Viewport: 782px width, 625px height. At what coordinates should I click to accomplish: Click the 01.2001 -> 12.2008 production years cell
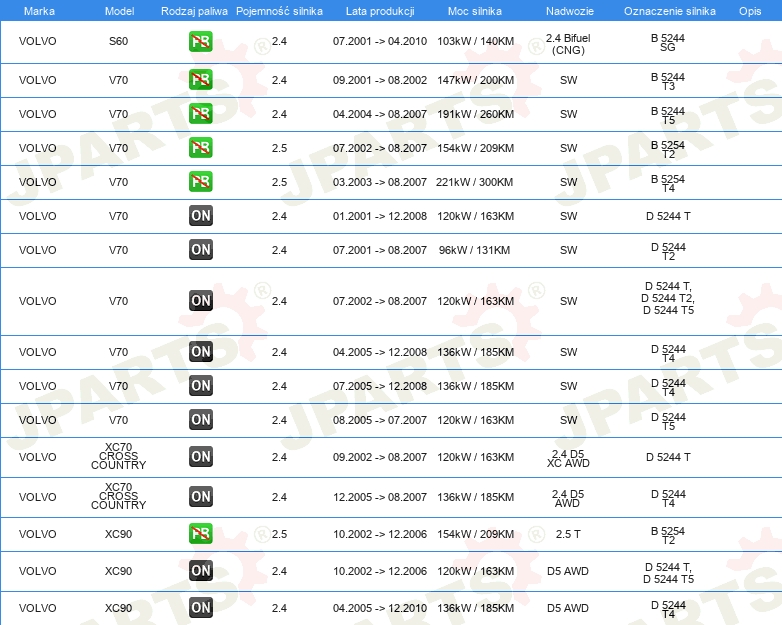(380, 216)
